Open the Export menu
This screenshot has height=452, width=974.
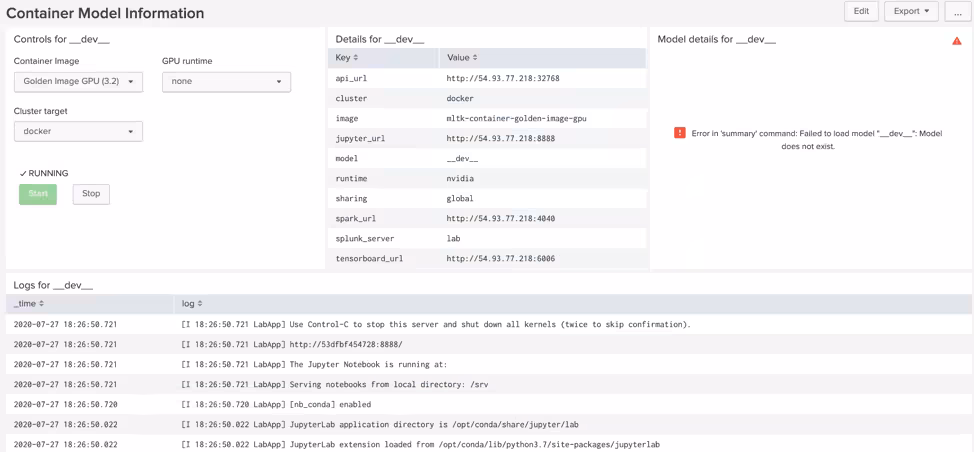tap(910, 12)
